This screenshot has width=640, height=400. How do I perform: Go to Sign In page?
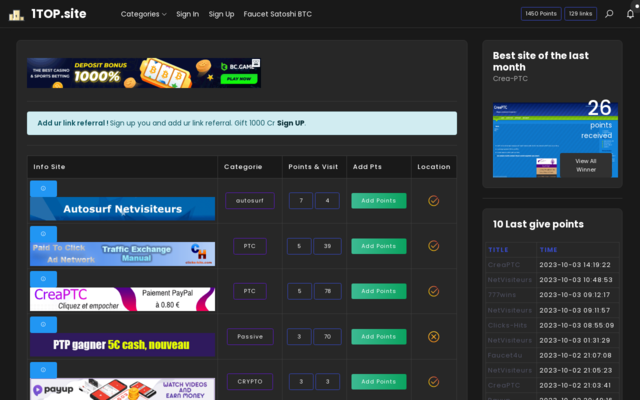[x=188, y=14]
